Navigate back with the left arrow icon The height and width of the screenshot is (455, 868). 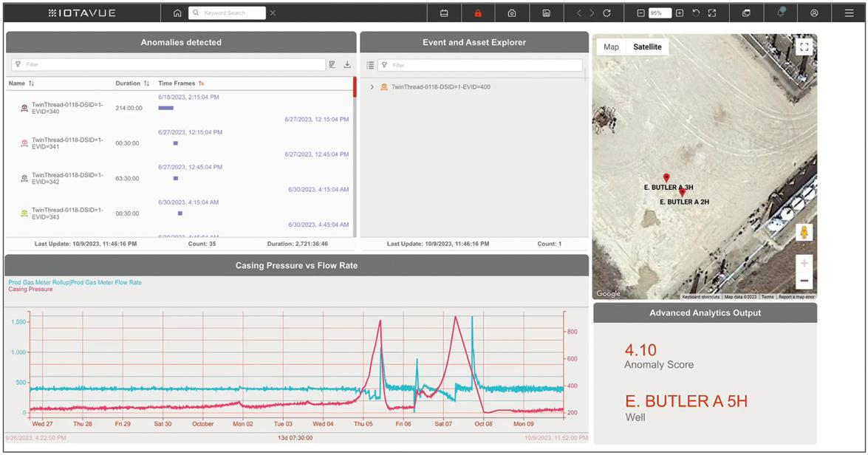click(x=579, y=13)
